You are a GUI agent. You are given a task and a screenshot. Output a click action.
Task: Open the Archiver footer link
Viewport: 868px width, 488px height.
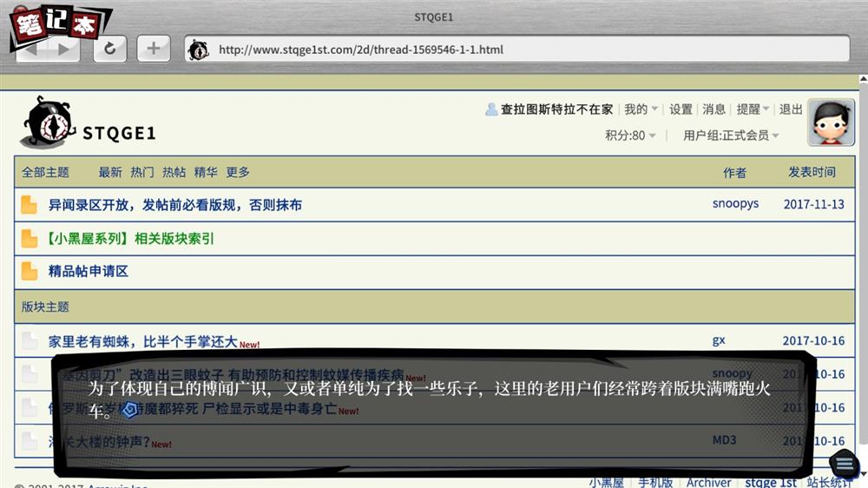(708, 483)
